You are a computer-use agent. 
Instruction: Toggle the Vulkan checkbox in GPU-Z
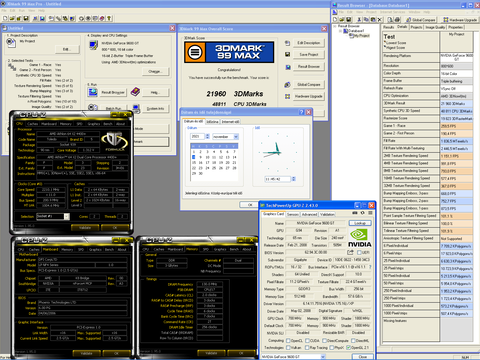pos(288,348)
